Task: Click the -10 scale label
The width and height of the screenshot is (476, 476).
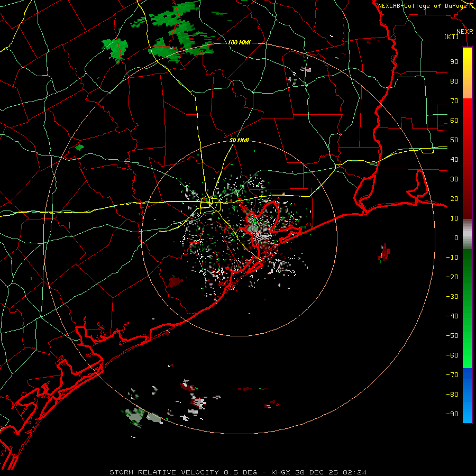Action: click(452, 258)
